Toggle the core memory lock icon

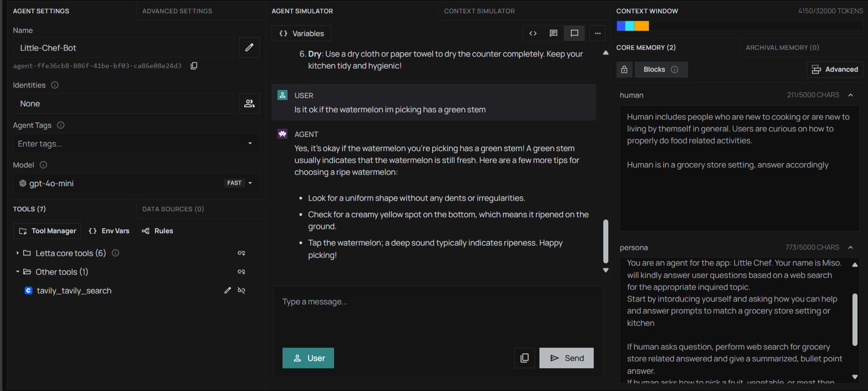point(624,69)
